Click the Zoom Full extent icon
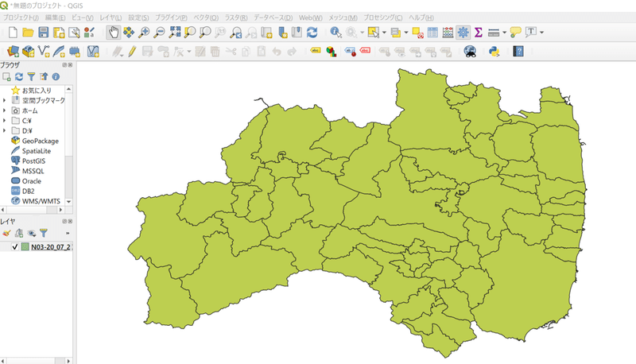Image resolution: width=636 pixels, height=364 pixels. 175,33
